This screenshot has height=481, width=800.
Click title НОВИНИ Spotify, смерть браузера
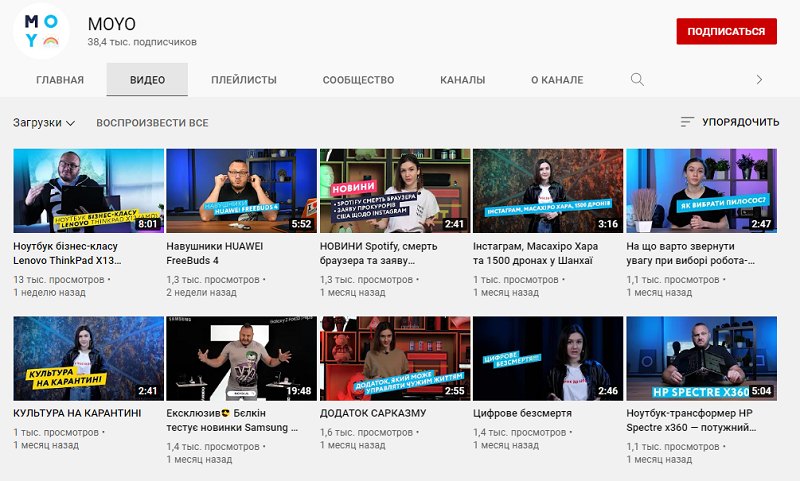(379, 254)
